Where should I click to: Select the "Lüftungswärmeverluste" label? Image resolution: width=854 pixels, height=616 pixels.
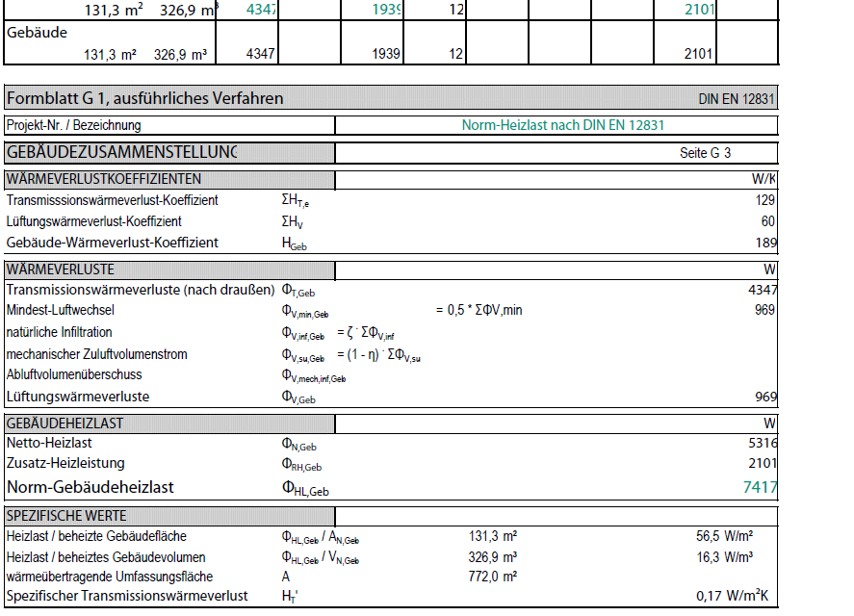point(78,397)
